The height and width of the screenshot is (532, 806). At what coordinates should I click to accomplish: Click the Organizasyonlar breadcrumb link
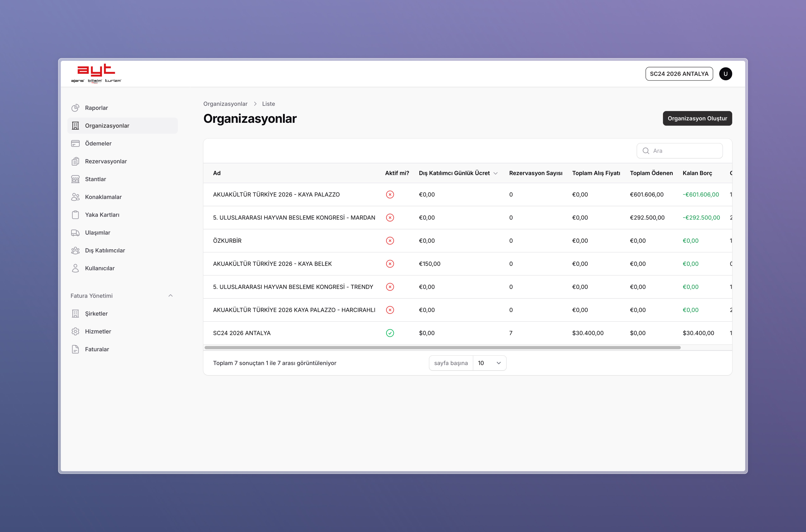[x=225, y=104]
